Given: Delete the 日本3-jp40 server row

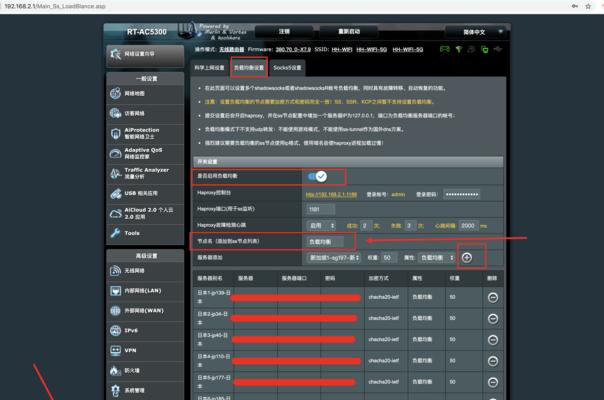Looking at the screenshot, I should pyautogui.click(x=493, y=340).
